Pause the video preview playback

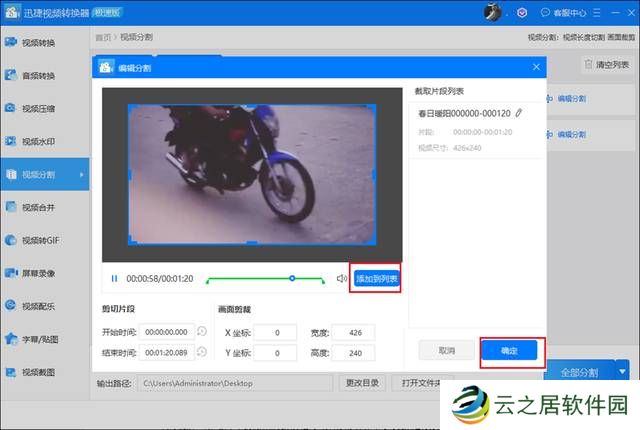click(x=115, y=278)
